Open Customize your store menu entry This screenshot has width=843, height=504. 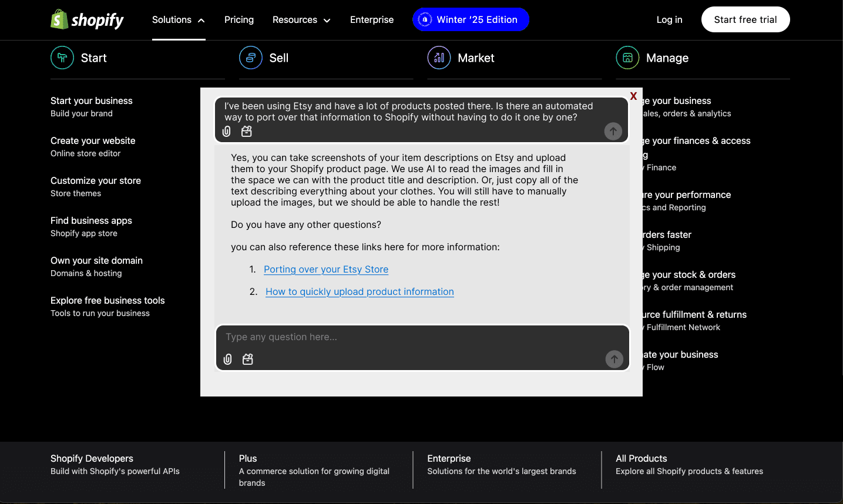pos(96,186)
